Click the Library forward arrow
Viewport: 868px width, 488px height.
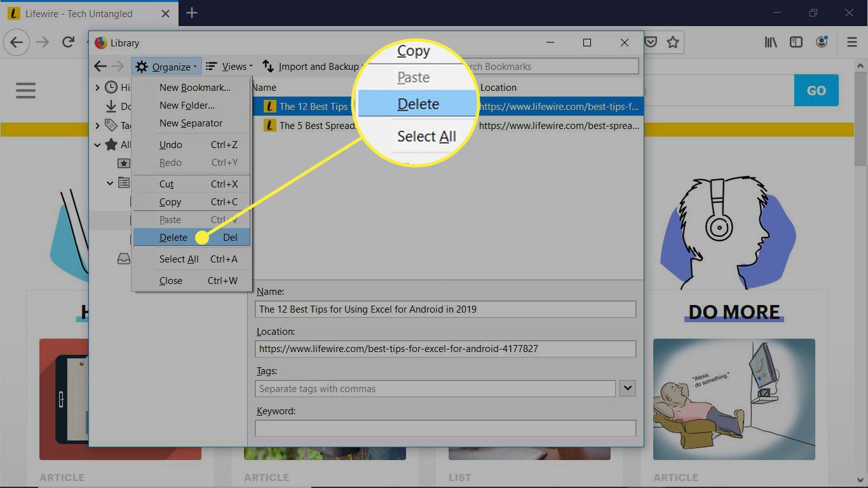118,66
